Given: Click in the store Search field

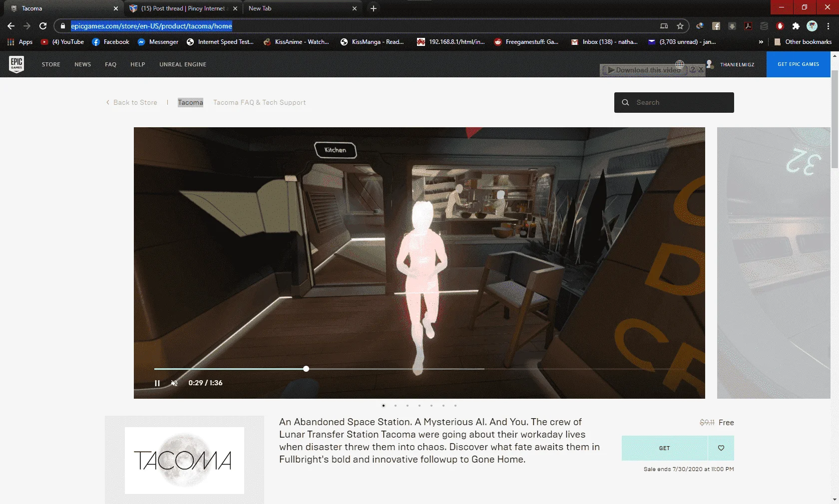Looking at the screenshot, I should (x=674, y=102).
